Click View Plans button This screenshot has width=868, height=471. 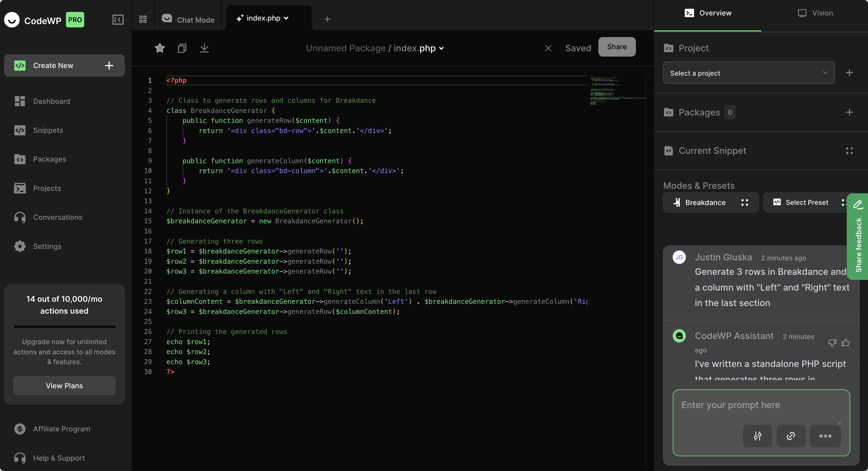pos(64,386)
